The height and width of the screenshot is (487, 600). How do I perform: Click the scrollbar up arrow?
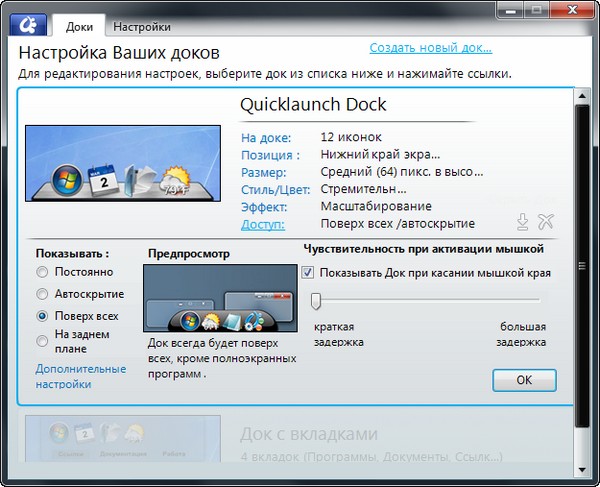582,96
